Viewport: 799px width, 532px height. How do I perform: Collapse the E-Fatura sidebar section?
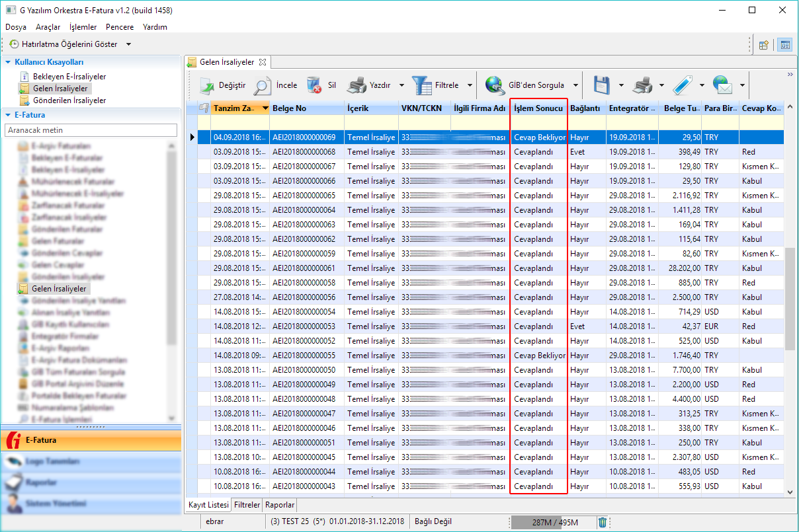click(8, 115)
